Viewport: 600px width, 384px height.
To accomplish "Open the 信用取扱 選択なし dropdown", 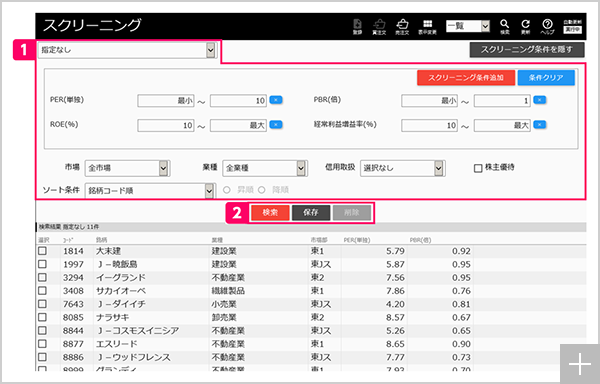I will [x=403, y=168].
